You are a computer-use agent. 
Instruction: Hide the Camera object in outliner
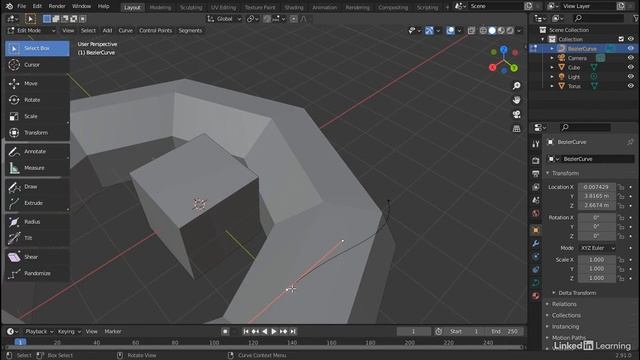pos(631,58)
